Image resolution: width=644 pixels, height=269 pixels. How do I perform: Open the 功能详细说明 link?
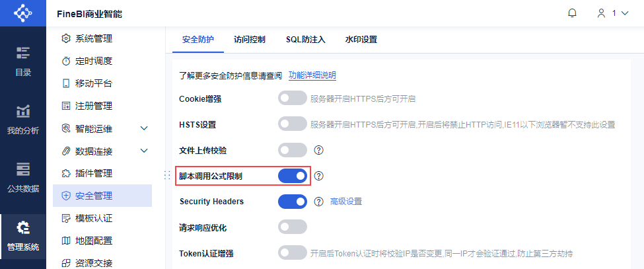(312, 75)
